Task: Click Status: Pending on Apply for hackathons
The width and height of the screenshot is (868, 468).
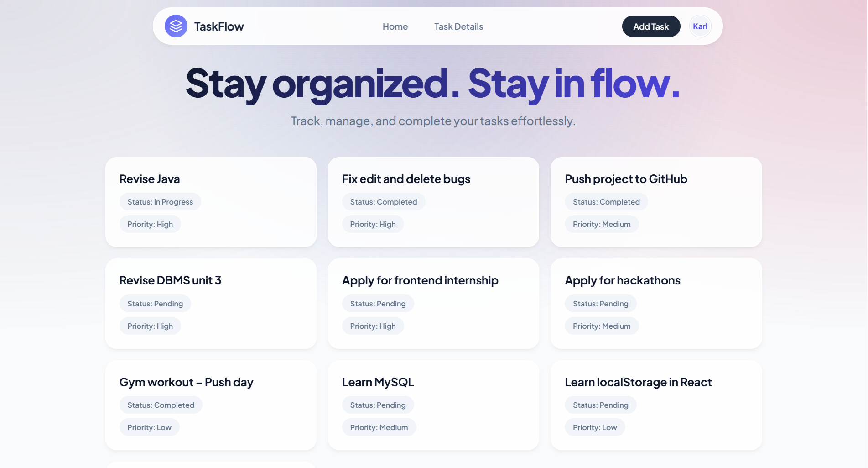Action: tap(600, 304)
